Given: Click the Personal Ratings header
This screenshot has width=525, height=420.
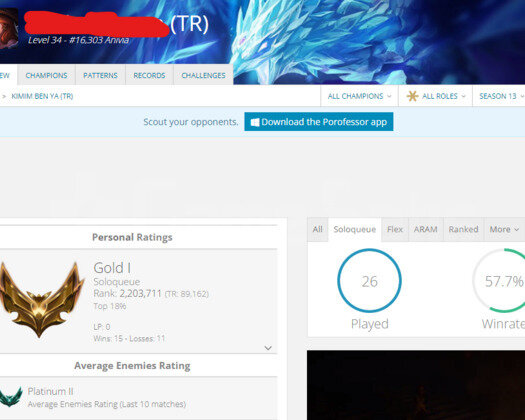Looking at the screenshot, I should click(x=132, y=237).
